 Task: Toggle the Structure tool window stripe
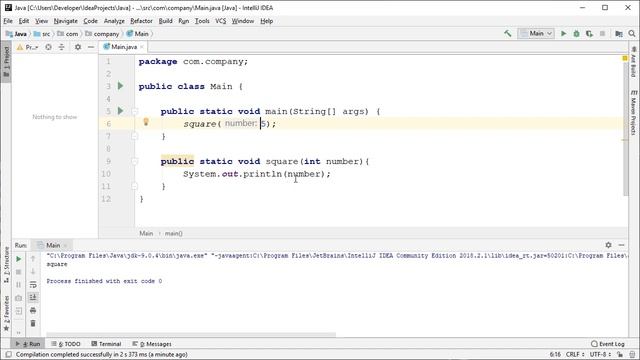pyautogui.click(x=6, y=265)
